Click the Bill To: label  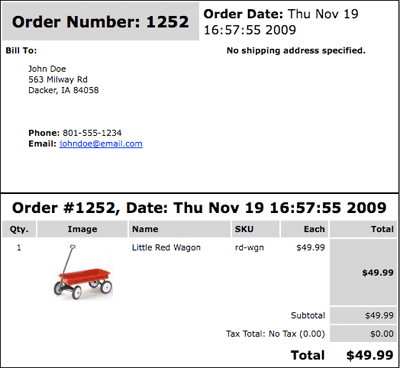(x=21, y=51)
